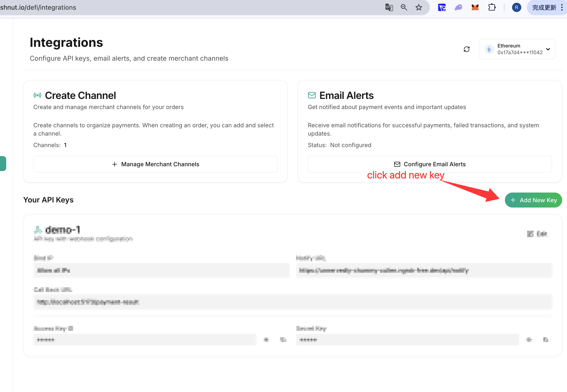Open the MetaMask fox extension
The image size is (567, 392).
(475, 8)
